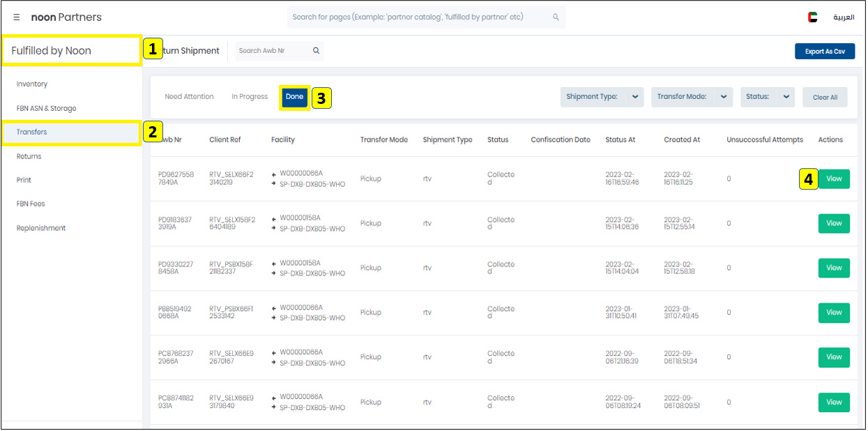Screen dimensions: 868x431
Task: Switch to the In Progress tab
Action: [249, 96]
